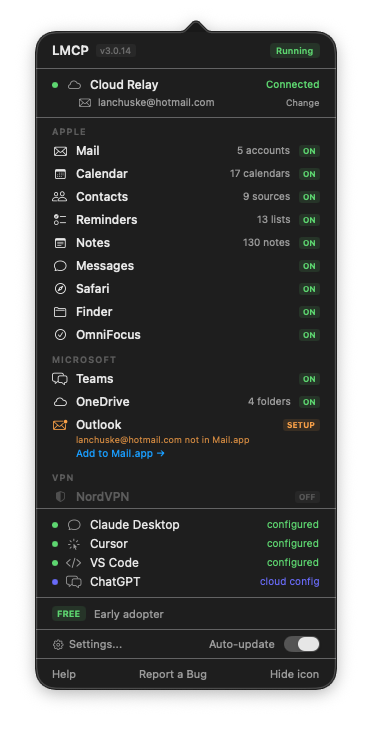Screen dimensions: 372x729
Task: Click the Cloud Relay cloud icon
Action: point(74,85)
